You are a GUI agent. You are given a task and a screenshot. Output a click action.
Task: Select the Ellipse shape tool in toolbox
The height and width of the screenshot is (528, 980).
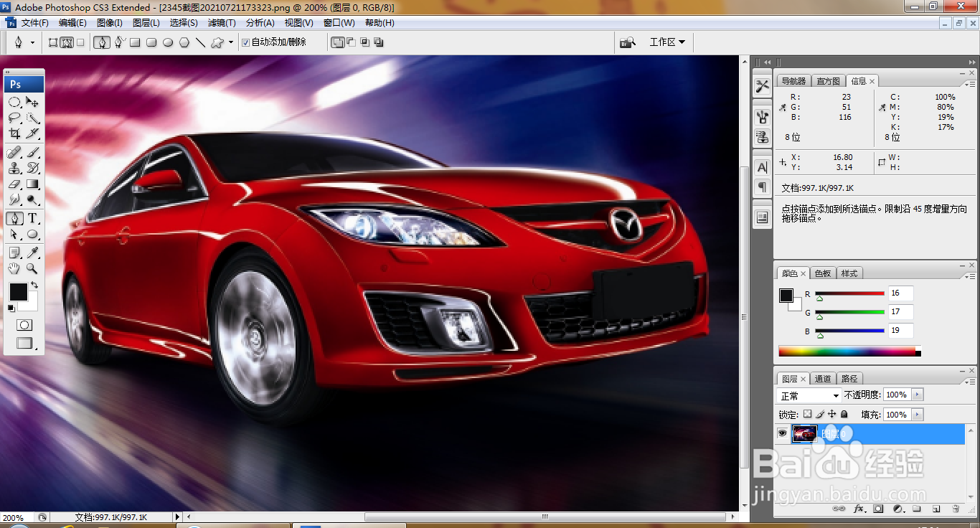pos(32,234)
